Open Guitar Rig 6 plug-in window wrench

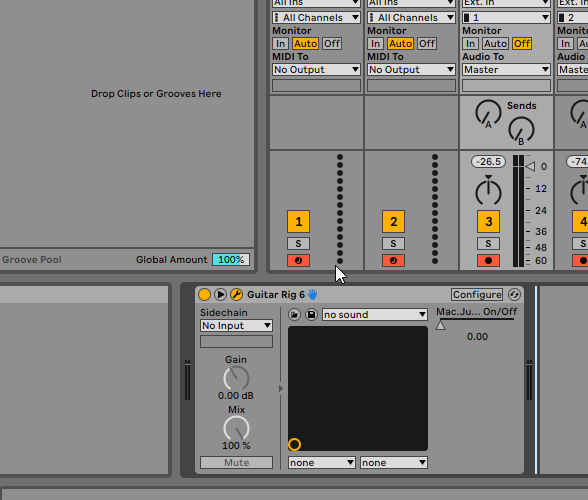tap(236, 294)
